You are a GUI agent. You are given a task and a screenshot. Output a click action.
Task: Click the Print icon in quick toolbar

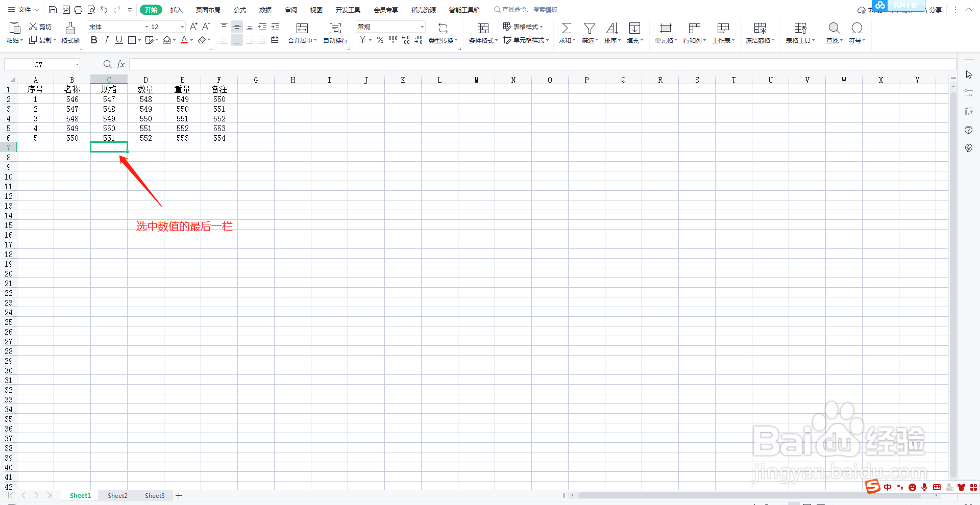(x=79, y=10)
